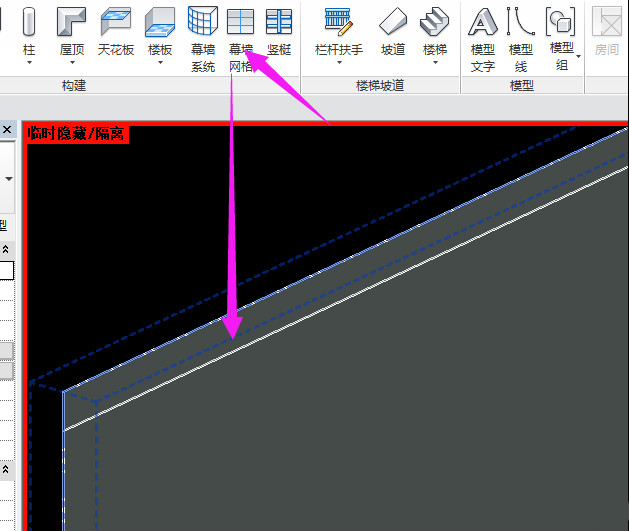Select the 模型线 model line tool
This screenshot has height=531, width=629.
coord(521,38)
